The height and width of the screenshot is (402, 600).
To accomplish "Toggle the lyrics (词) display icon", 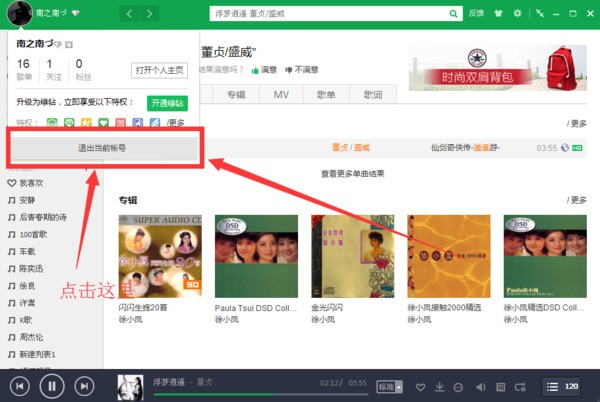I will [x=501, y=387].
